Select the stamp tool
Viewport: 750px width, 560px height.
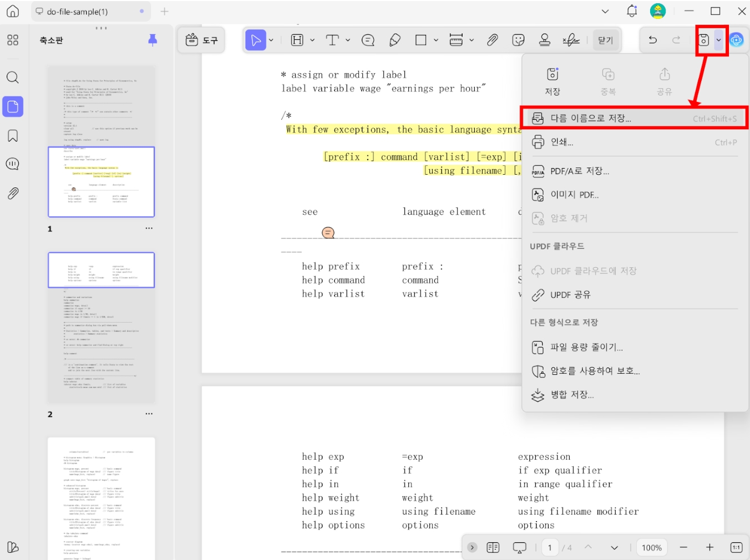pos(544,39)
